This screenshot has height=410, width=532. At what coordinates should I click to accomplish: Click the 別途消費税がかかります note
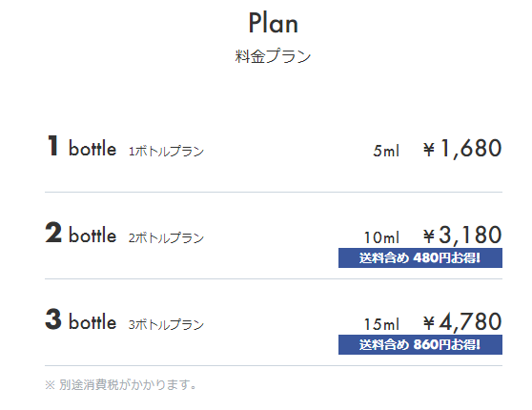(121, 385)
